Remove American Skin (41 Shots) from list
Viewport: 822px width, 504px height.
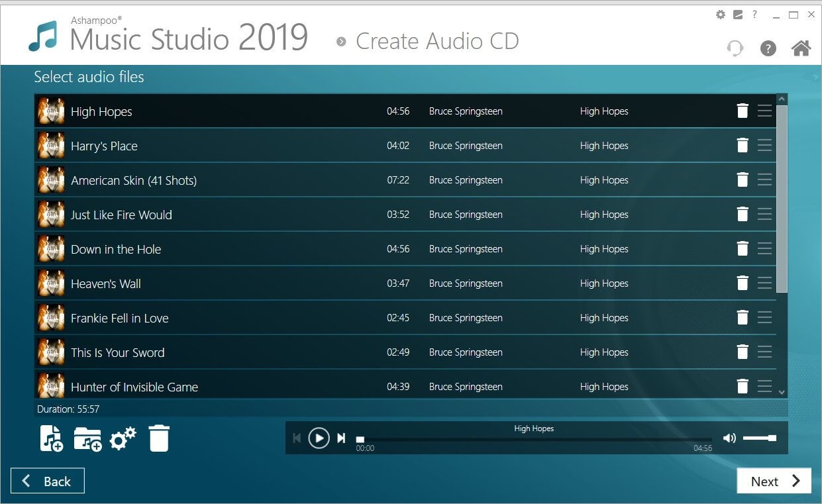(742, 179)
